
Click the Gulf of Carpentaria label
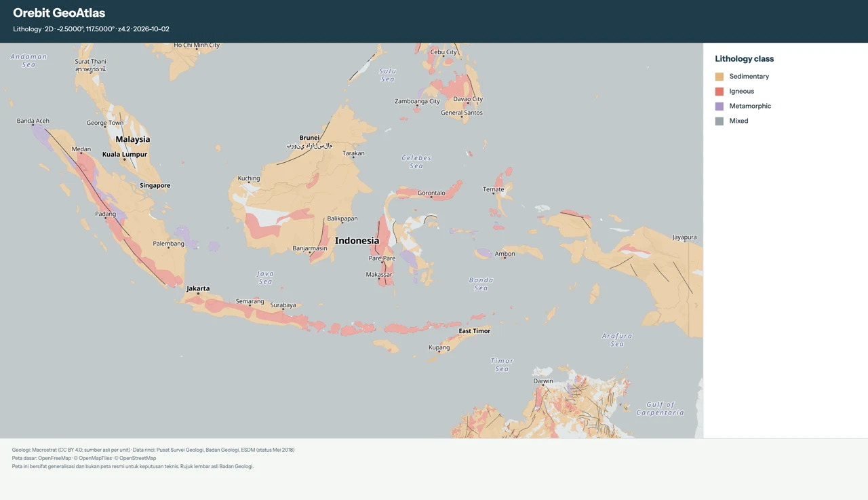(660, 408)
